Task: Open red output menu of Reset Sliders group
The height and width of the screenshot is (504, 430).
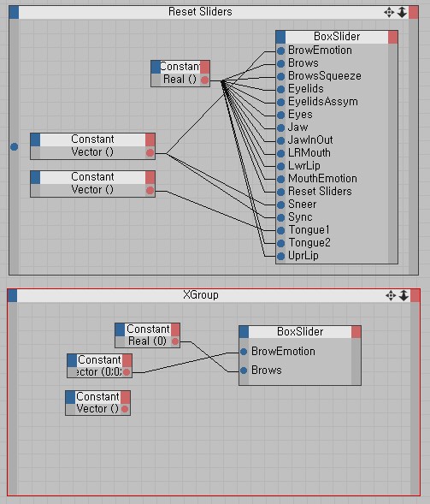Action: click(x=414, y=13)
